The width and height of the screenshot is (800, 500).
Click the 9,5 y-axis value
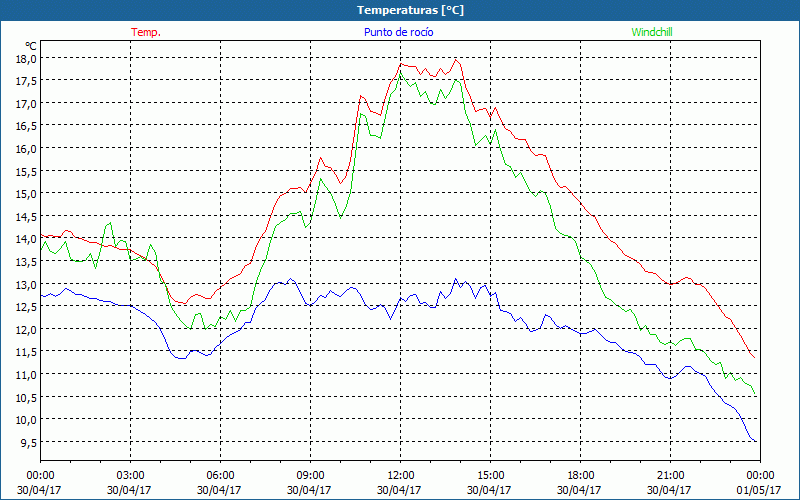point(28,442)
